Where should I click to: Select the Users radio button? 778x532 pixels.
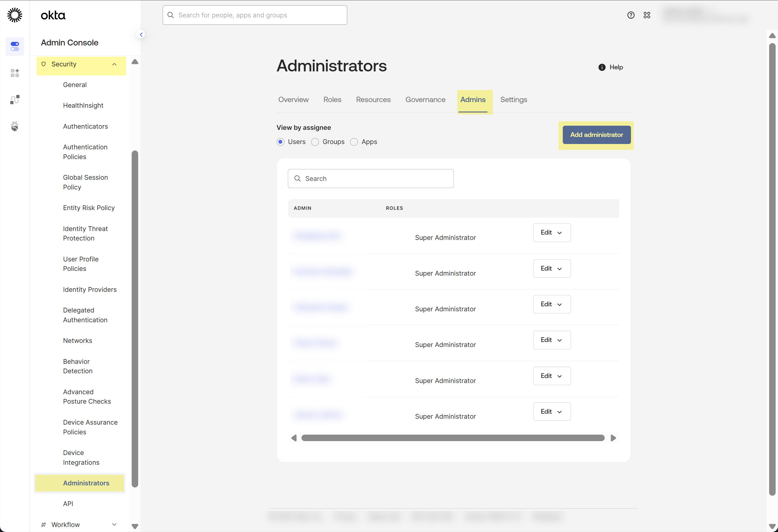[280, 142]
